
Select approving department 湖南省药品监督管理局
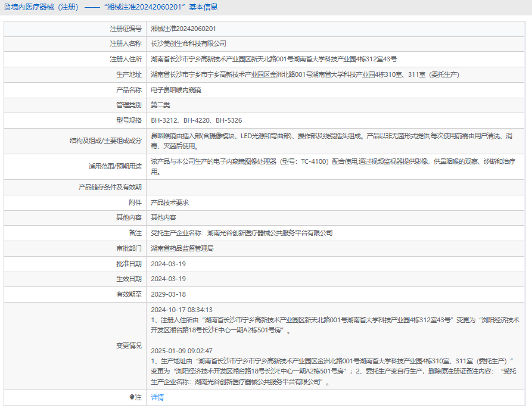(182, 248)
